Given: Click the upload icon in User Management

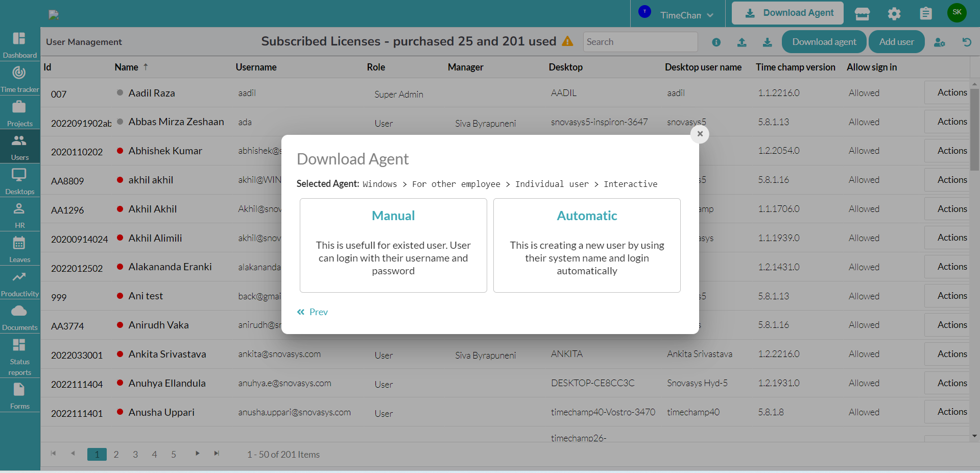Looking at the screenshot, I should click(742, 42).
